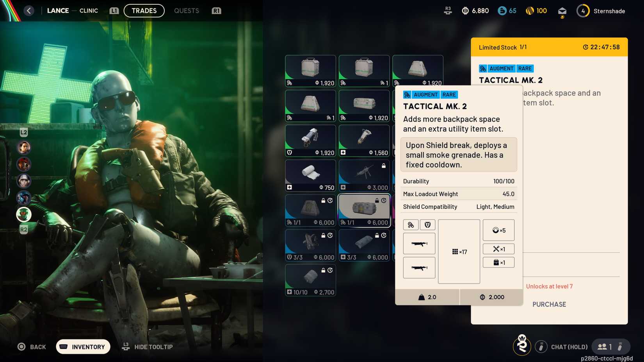This screenshot has width=644, height=362.
Task: Click the back arrow icon beside LANCE
Action: [29, 11]
